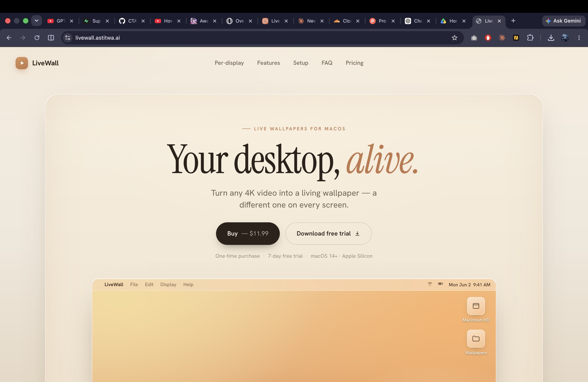Click the LiveWall play logo icon
This screenshot has width=588, height=382.
[x=22, y=63]
